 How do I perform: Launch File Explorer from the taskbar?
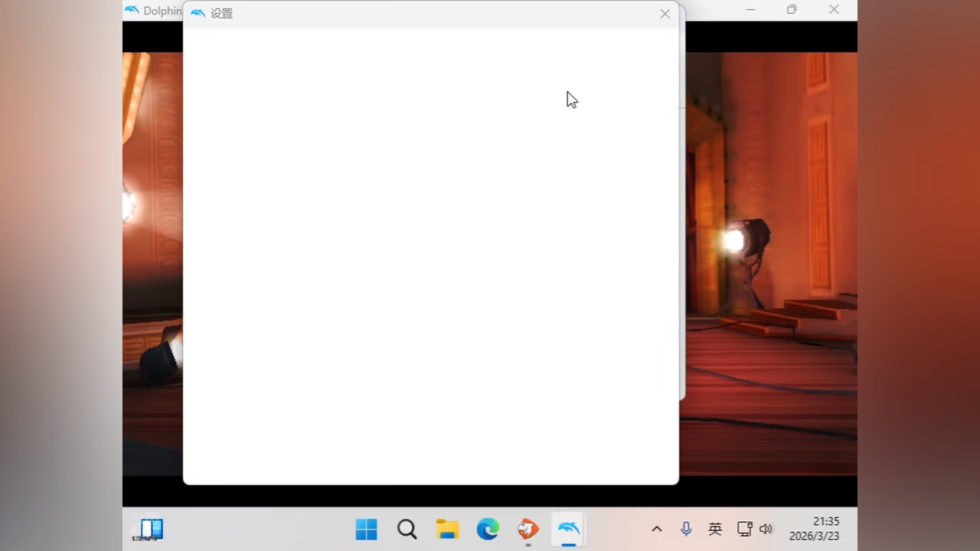(x=447, y=529)
